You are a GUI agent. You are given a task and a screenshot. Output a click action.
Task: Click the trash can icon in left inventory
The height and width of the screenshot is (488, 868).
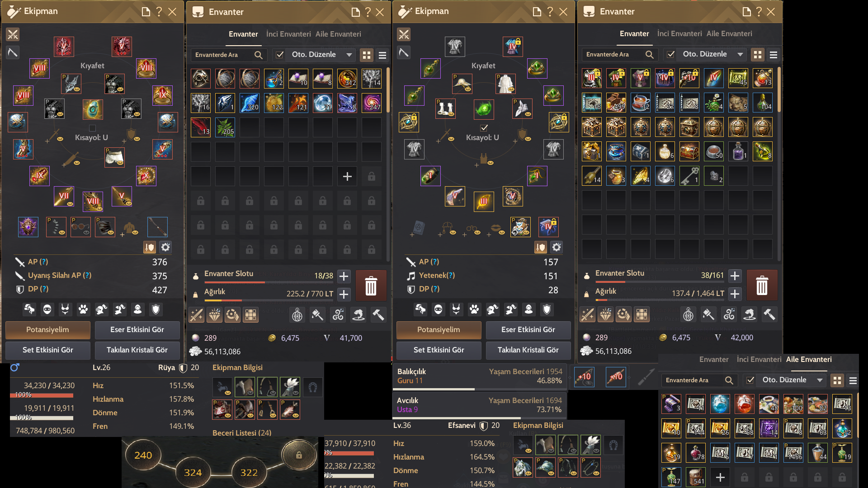pos(371,286)
